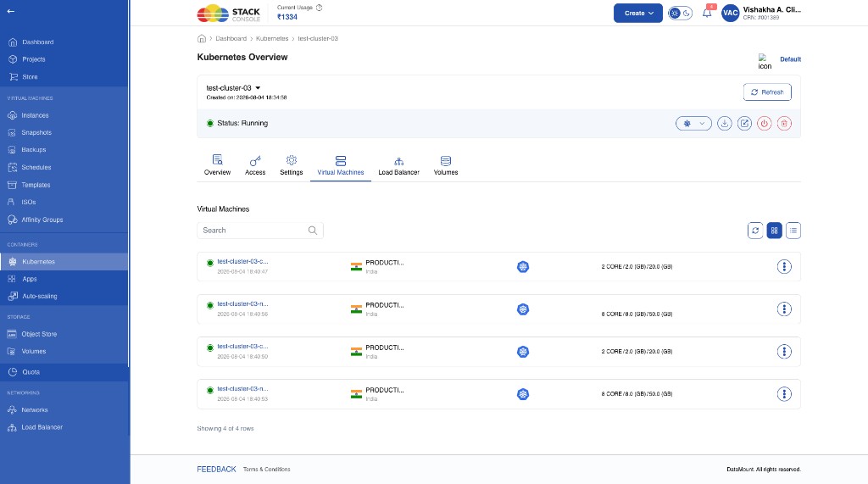Switch to Overview tab
This screenshot has height=484, width=868.
pyautogui.click(x=217, y=165)
